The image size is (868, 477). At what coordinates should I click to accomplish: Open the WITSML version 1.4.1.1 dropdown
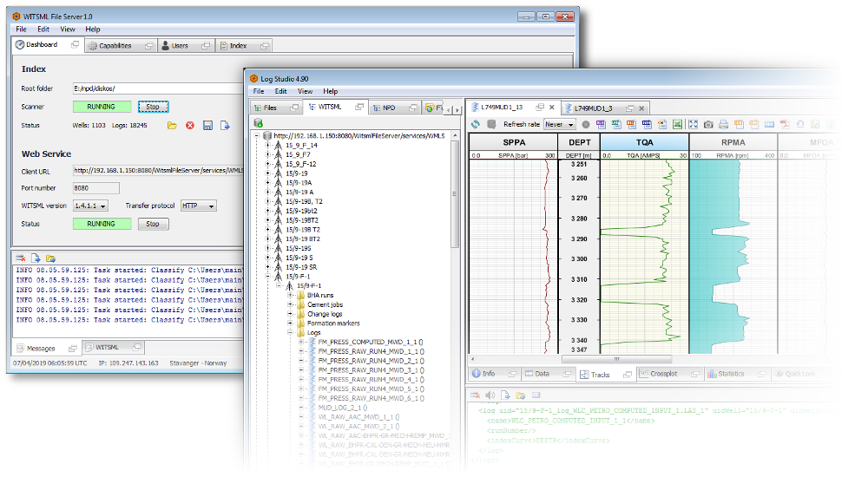tap(90, 206)
